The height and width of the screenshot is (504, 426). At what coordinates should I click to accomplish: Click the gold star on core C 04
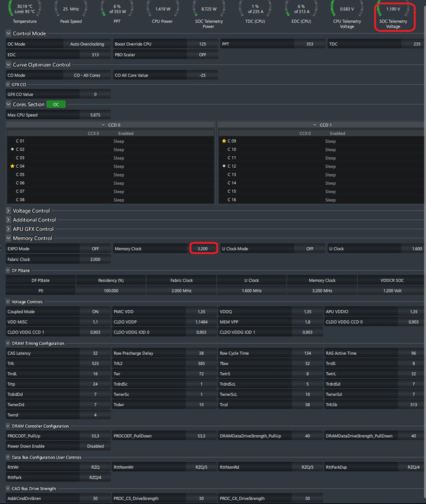(12, 166)
